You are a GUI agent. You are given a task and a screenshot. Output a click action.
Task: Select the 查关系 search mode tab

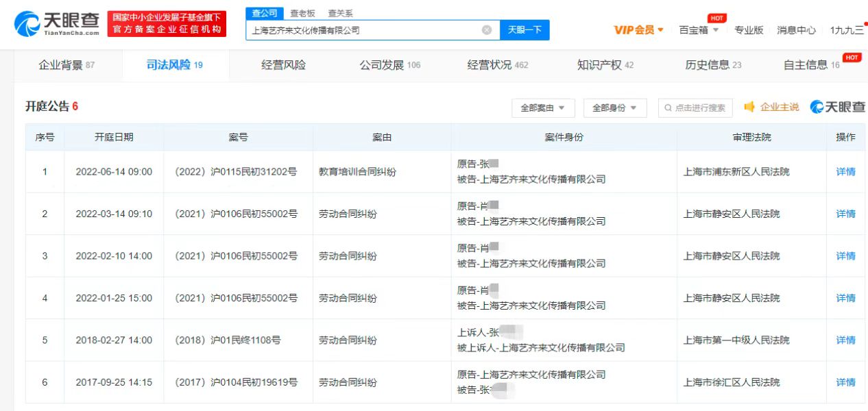pyautogui.click(x=340, y=13)
